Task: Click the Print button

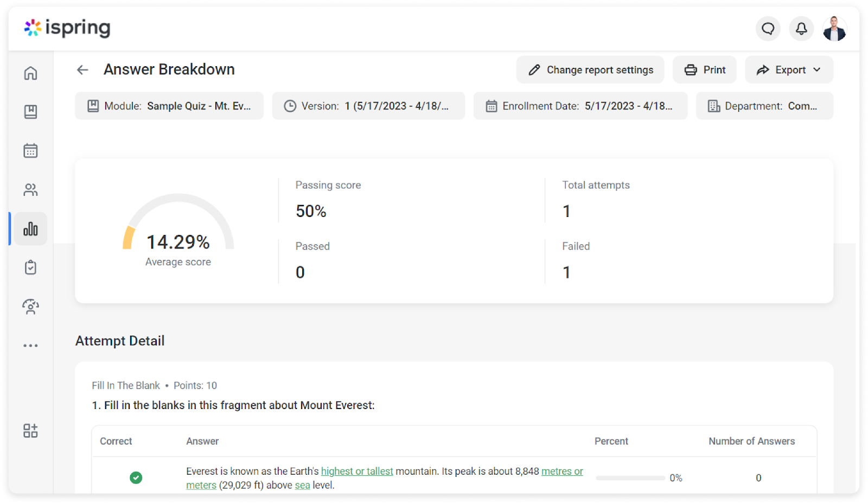Action: (x=704, y=70)
